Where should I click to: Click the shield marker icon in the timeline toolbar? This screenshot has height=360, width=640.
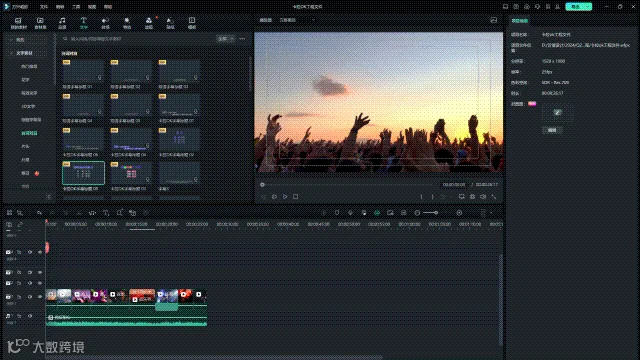click(337, 213)
